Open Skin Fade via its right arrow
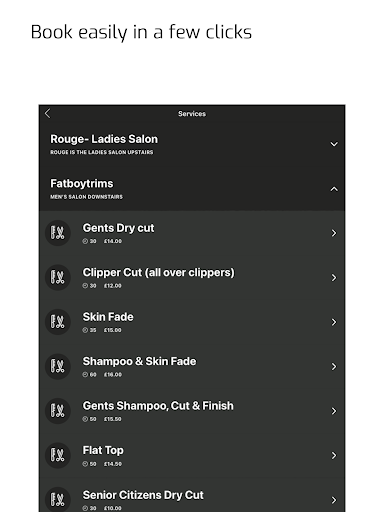The width and height of the screenshot is (384, 512). coord(334,322)
